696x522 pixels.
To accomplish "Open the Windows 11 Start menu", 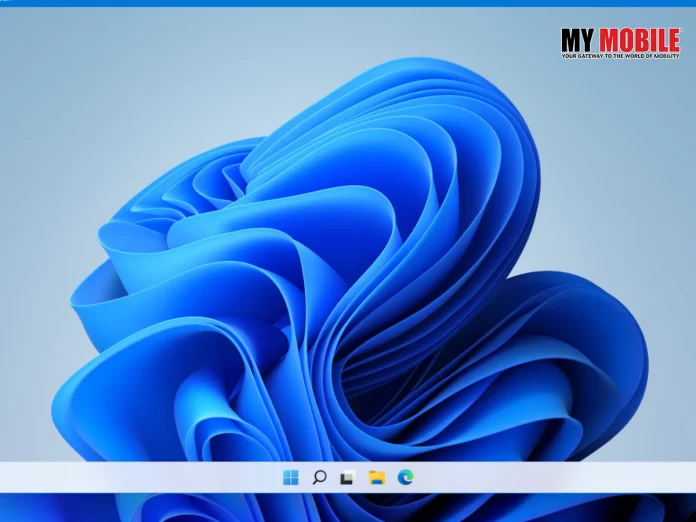I will [x=291, y=478].
